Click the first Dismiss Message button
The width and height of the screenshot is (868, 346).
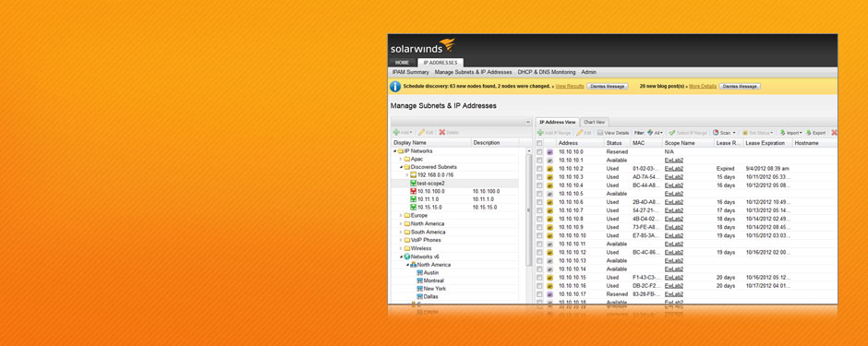click(x=608, y=86)
